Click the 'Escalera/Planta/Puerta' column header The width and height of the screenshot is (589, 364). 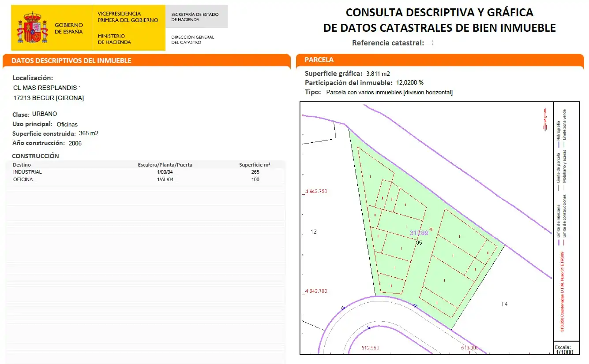click(x=165, y=165)
